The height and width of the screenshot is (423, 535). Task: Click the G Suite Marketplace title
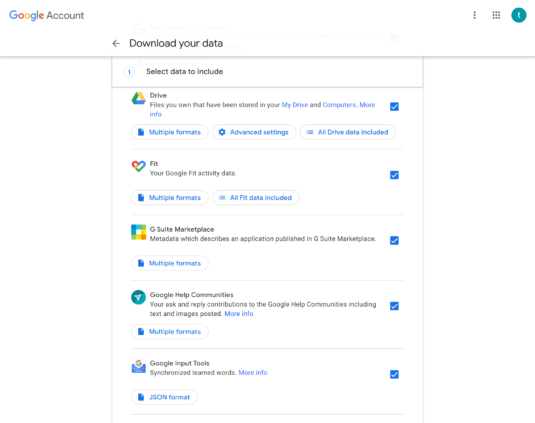182,229
